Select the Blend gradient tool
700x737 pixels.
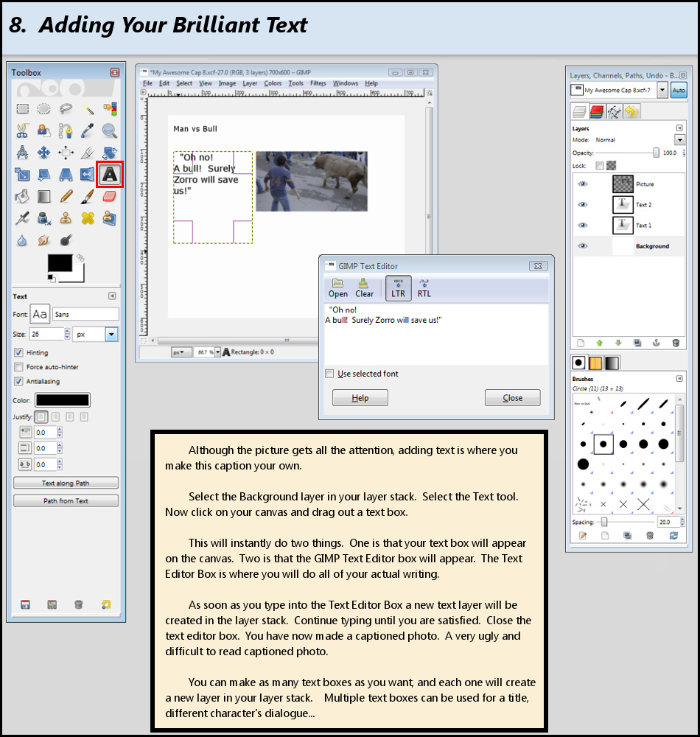tap(43, 197)
